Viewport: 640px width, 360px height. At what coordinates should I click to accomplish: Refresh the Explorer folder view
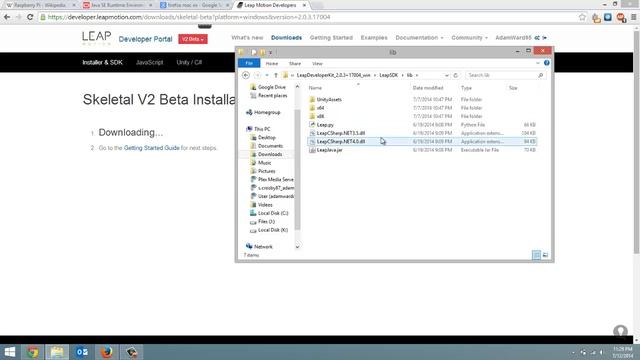(x=456, y=75)
